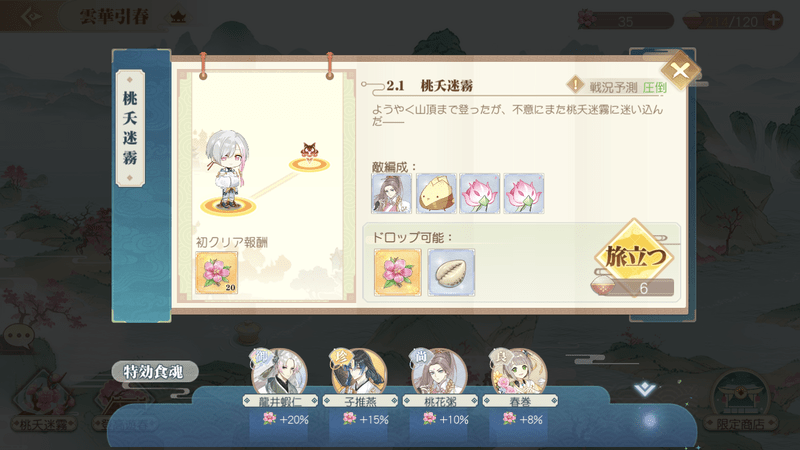Open the pink flower drop item

[397, 272]
